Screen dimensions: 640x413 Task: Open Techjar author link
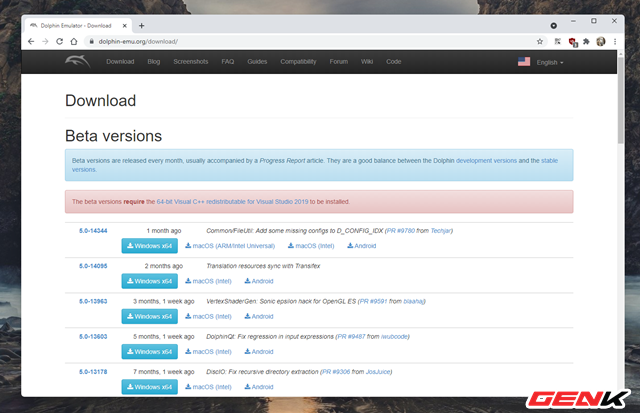point(441,231)
